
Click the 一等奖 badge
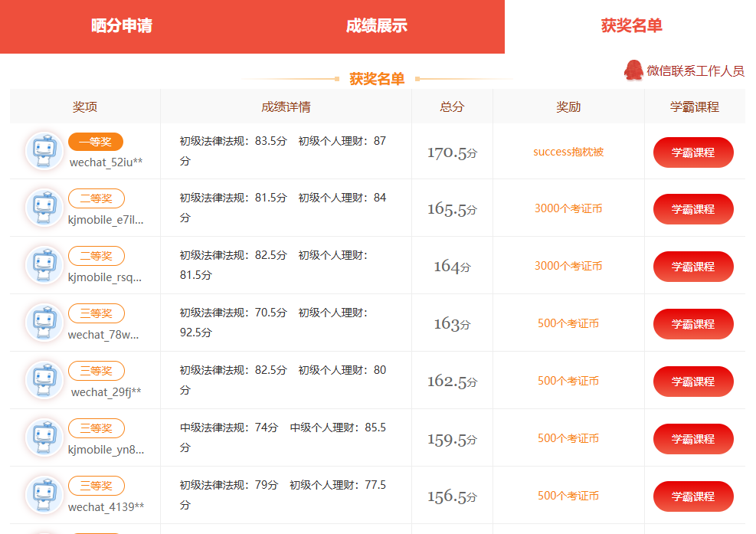point(96,142)
